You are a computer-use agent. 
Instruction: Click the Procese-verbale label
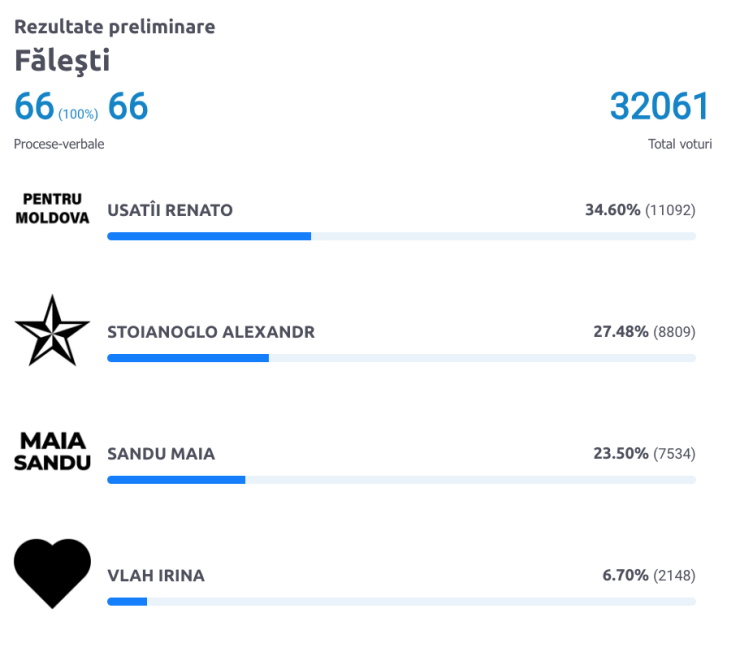59,144
